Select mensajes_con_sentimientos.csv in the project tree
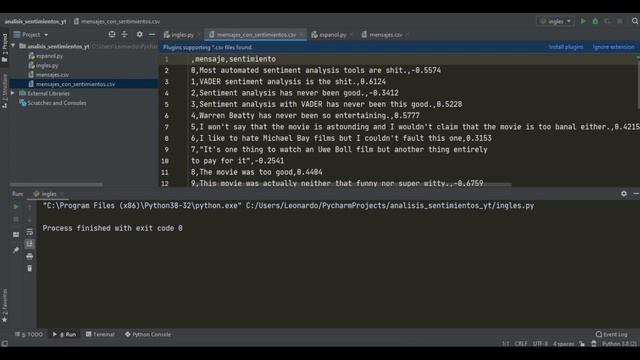640x360 pixels. 75,84
